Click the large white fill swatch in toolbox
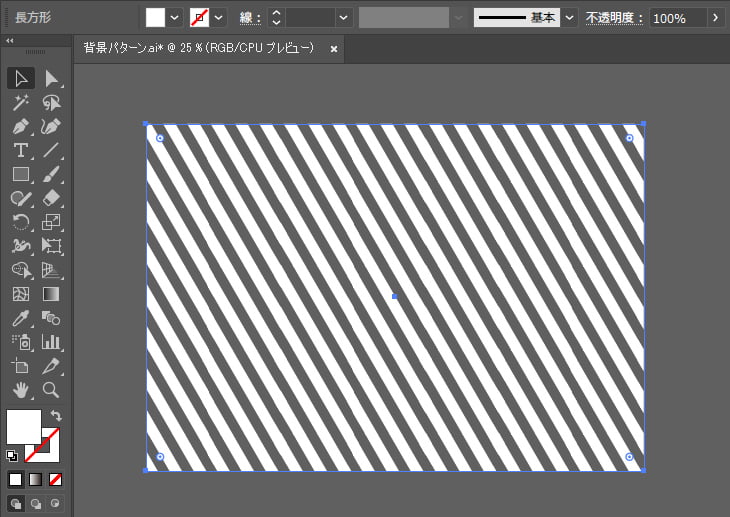Screen dimensions: 730x517 [24, 426]
